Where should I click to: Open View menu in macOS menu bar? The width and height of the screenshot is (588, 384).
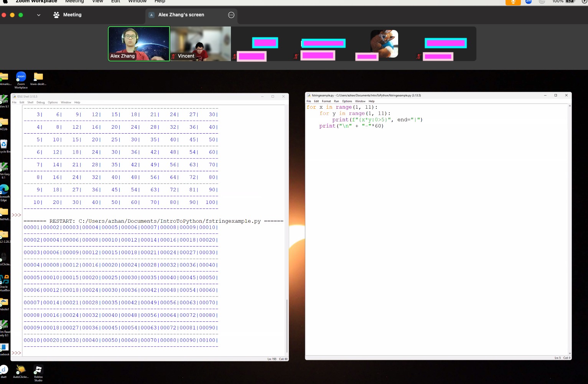(x=98, y=2)
